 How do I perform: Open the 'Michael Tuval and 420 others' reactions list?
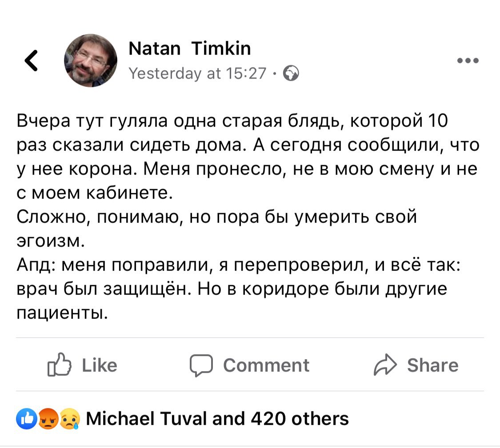coord(217,419)
